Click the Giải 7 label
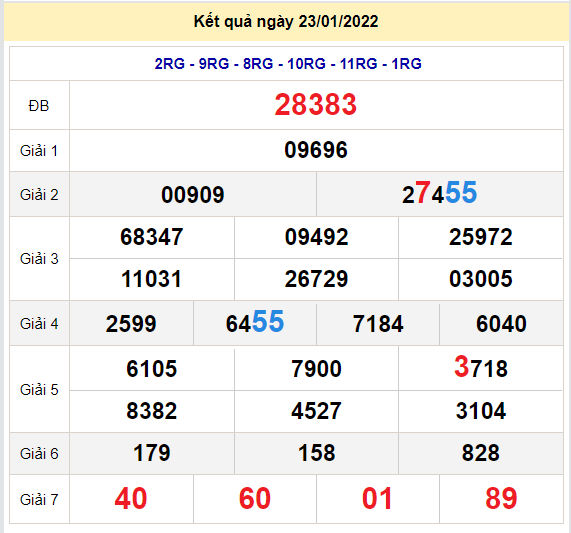Viewport: 571px width, 533px height. 39,500
